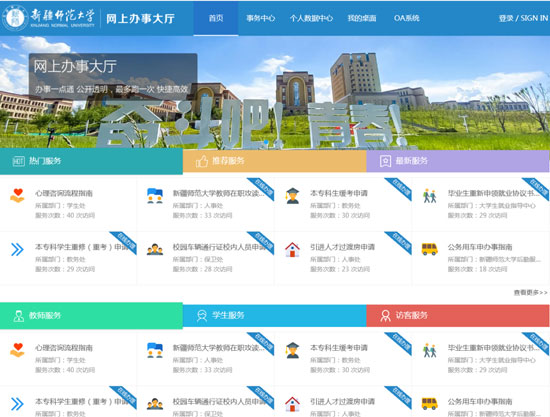Select the 学生服务 tab
The image size is (550, 417).
[x=275, y=316]
